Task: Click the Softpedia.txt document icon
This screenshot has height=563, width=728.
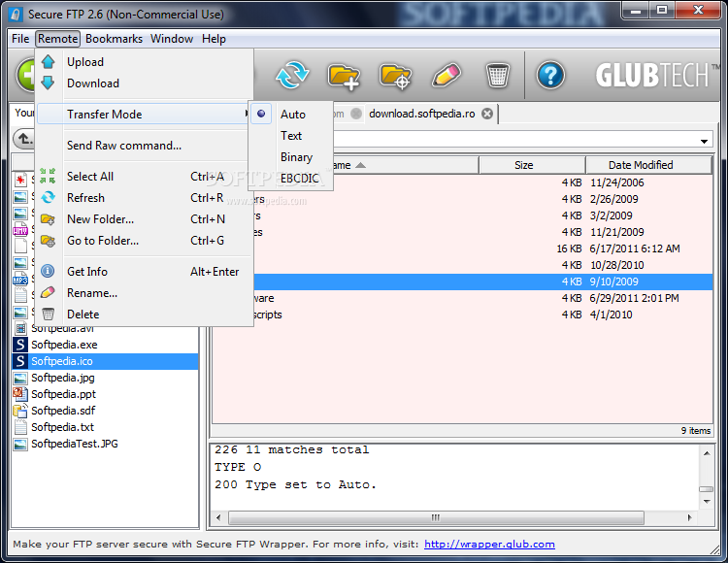Action: 20,427
